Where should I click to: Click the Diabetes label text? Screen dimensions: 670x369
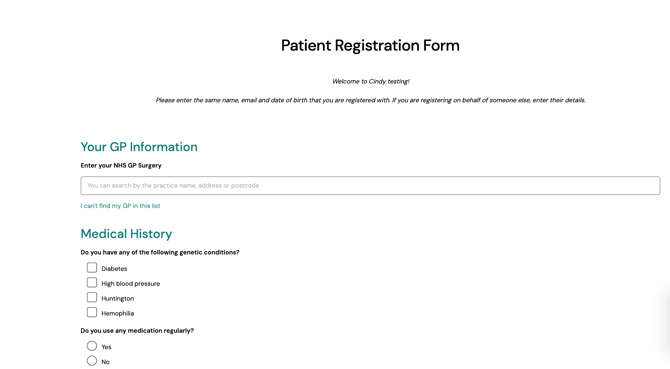(114, 269)
